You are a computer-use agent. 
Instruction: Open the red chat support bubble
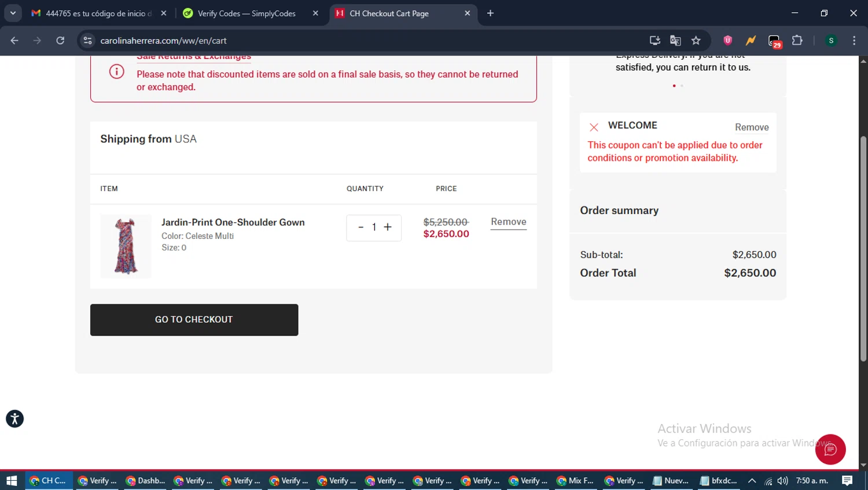[x=830, y=450]
